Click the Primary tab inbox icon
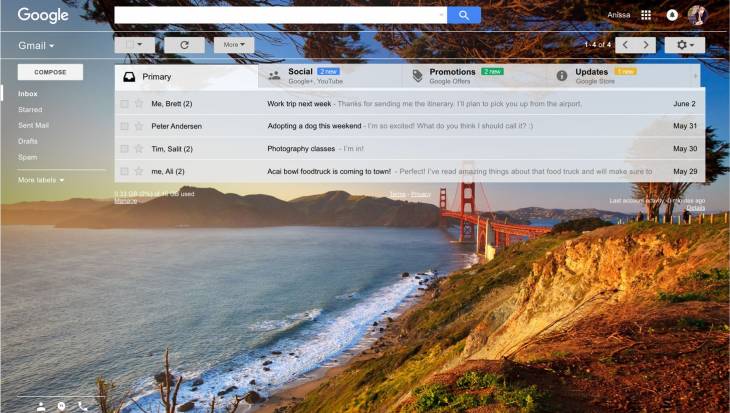This screenshot has height=413, width=730. [129, 77]
